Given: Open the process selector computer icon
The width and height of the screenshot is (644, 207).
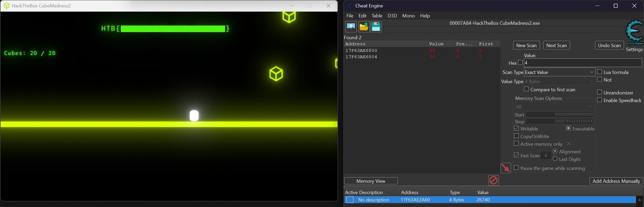Looking at the screenshot, I should 351,27.
